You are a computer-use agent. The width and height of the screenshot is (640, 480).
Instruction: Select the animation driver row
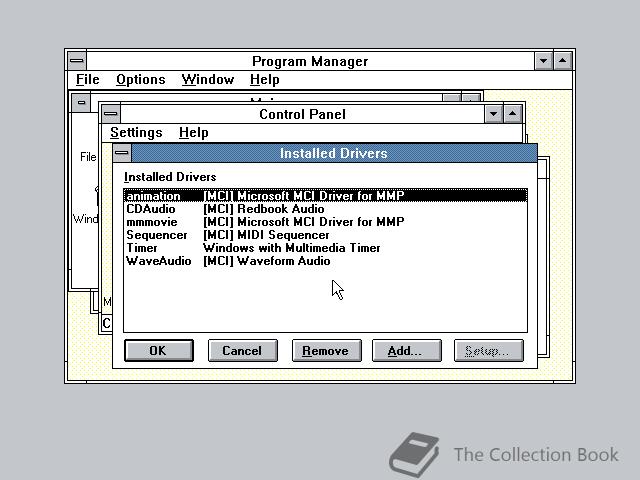[x=325, y=196]
